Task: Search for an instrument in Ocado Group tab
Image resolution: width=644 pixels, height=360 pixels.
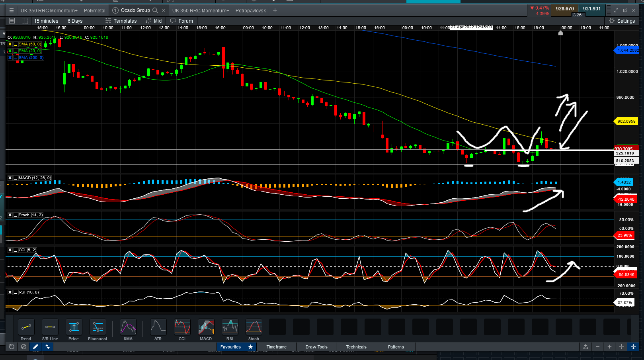Action: point(155,10)
